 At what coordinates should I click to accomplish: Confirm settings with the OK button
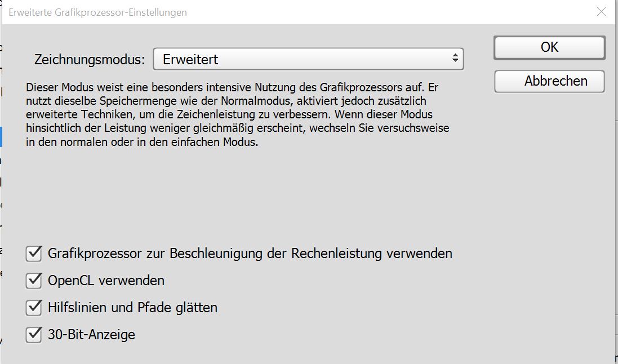pyautogui.click(x=549, y=47)
